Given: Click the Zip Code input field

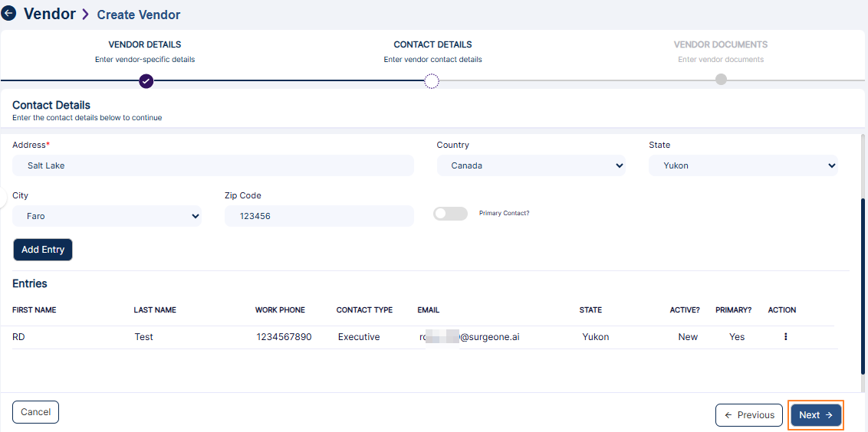Looking at the screenshot, I should click(x=318, y=216).
